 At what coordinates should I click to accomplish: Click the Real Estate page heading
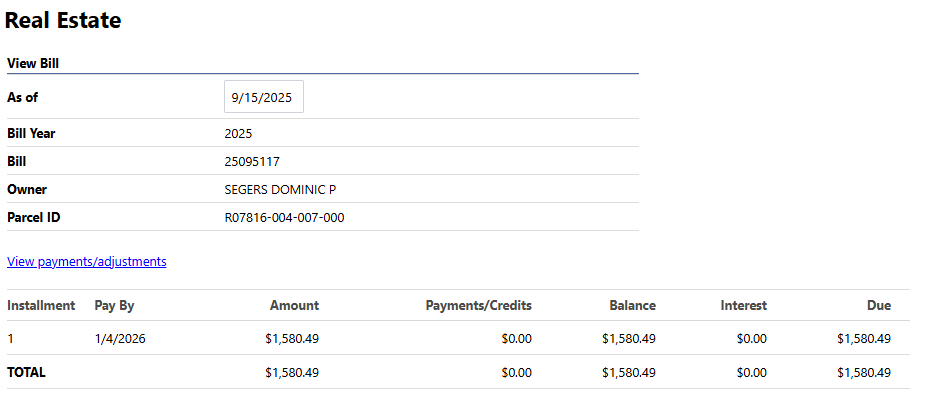coord(63,20)
